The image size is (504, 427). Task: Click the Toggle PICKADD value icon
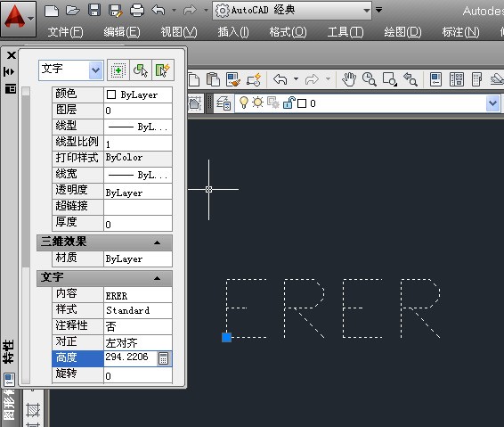click(x=118, y=70)
